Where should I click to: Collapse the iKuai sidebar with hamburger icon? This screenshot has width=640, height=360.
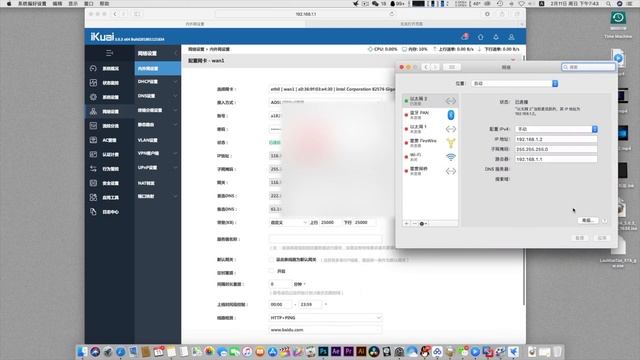[x=109, y=53]
